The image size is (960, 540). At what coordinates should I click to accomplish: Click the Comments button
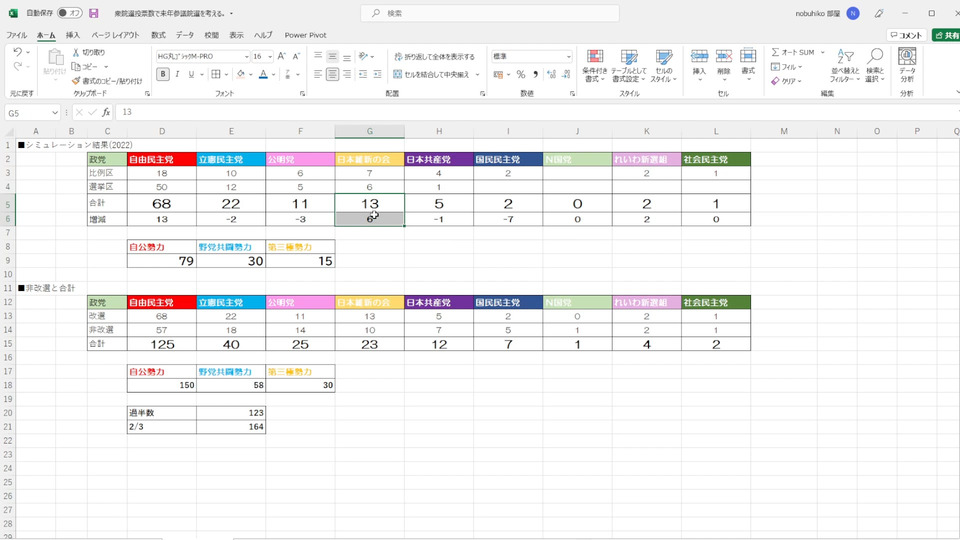(906, 35)
